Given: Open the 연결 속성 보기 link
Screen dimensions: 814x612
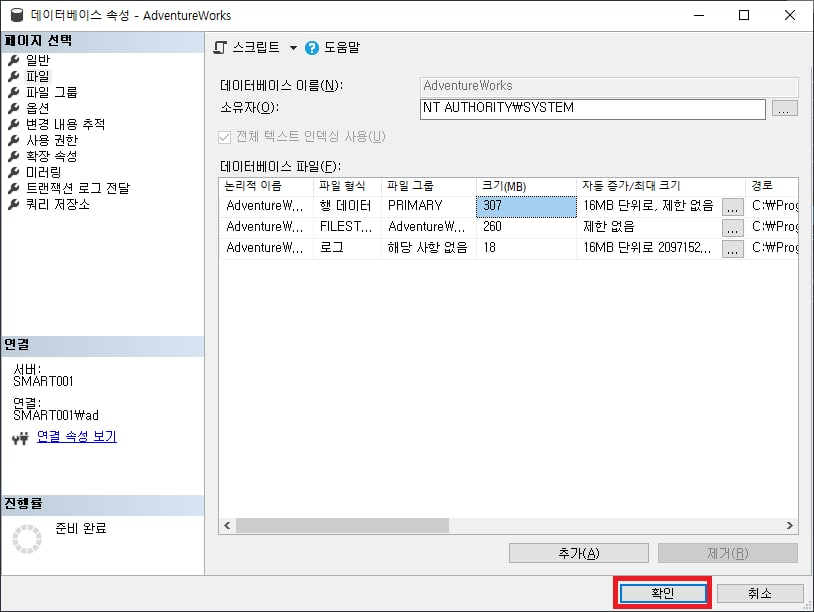Looking at the screenshot, I should [x=77, y=437].
